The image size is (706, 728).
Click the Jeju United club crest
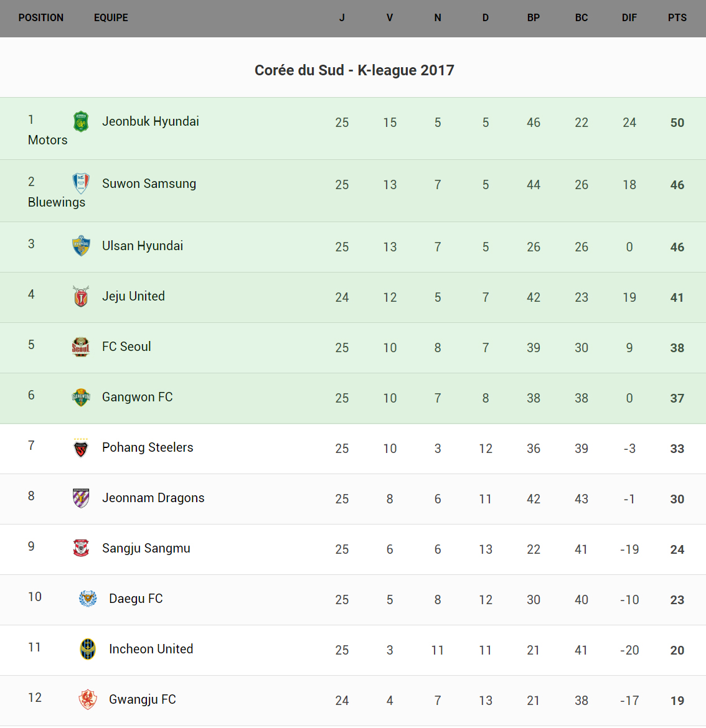pyautogui.click(x=81, y=297)
